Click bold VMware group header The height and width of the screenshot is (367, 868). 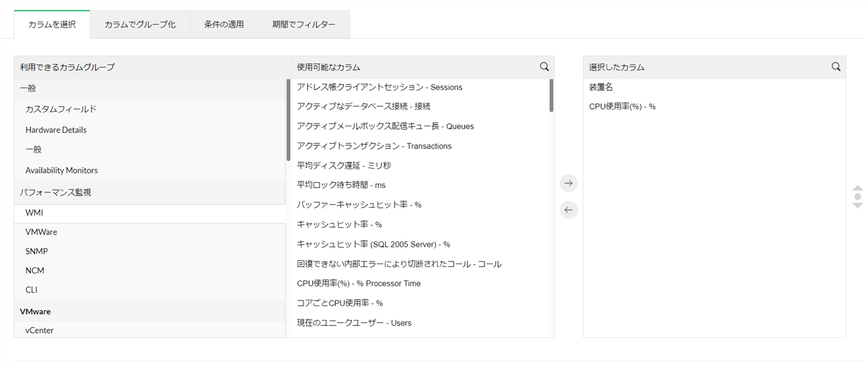click(x=150, y=311)
